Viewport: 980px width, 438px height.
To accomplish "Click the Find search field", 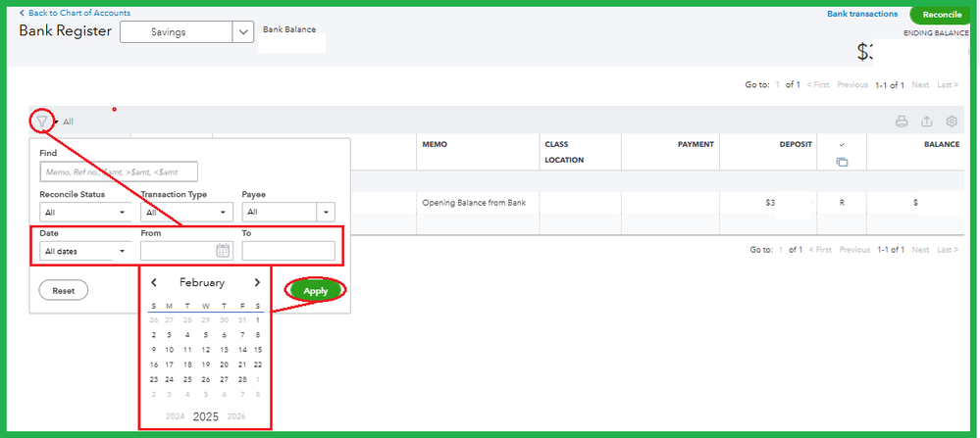I will [x=119, y=170].
